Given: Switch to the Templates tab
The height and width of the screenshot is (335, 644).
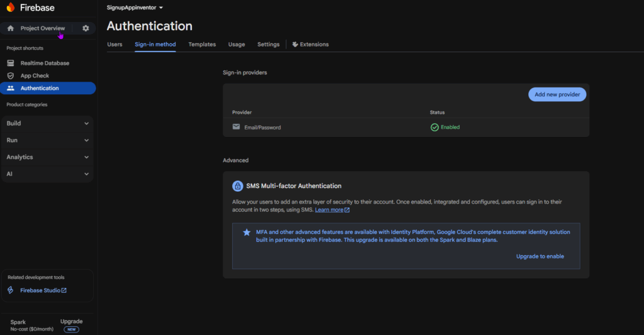Looking at the screenshot, I should point(202,45).
